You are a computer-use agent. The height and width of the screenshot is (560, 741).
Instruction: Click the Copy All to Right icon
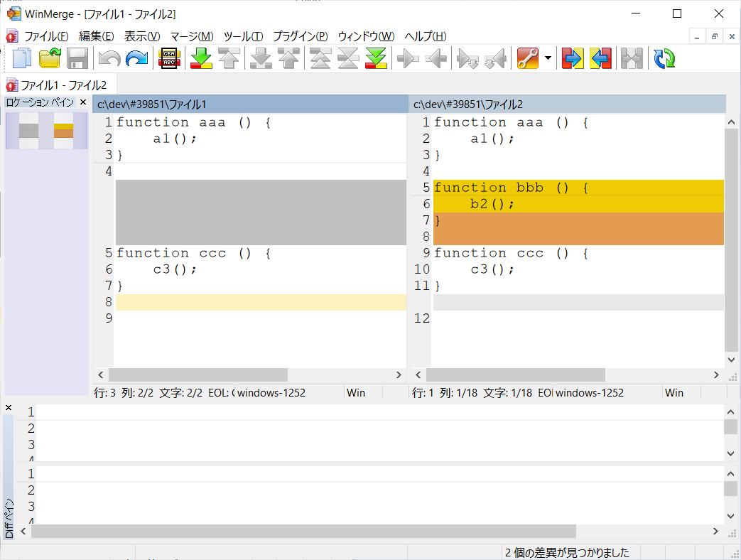click(573, 59)
